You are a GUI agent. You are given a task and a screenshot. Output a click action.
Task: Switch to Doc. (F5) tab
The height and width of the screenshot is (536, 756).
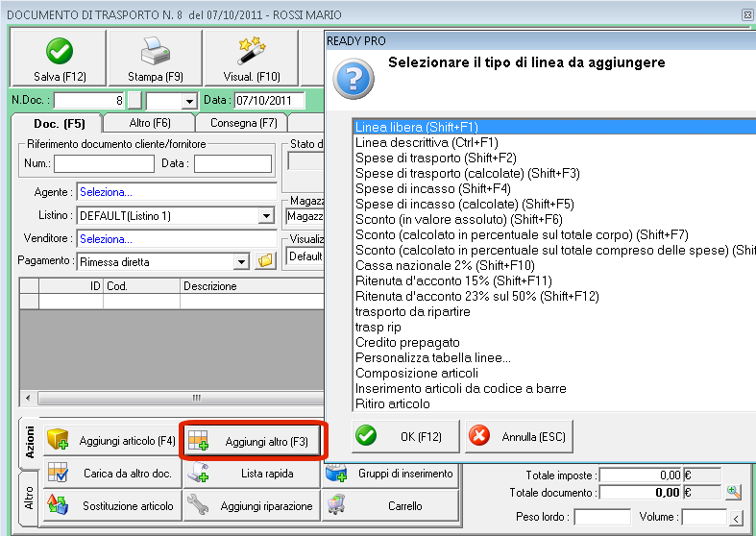point(59,124)
